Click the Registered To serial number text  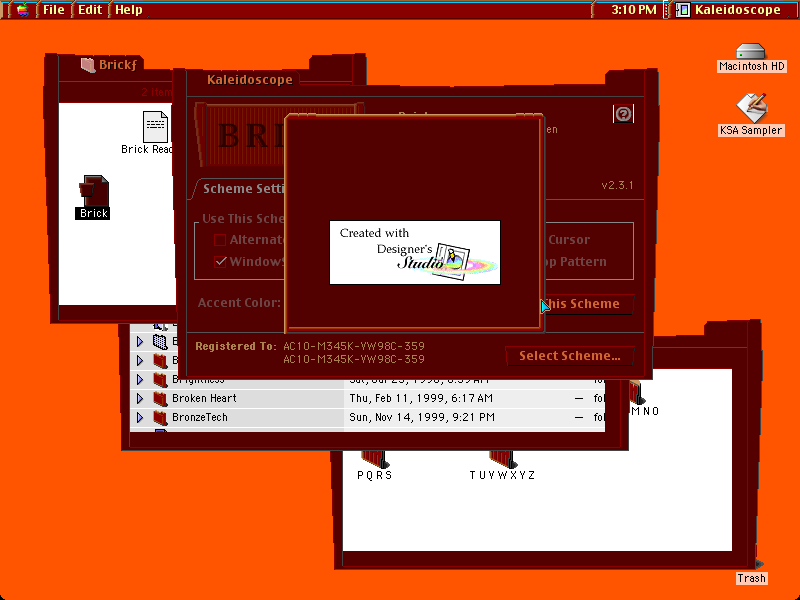click(354, 353)
